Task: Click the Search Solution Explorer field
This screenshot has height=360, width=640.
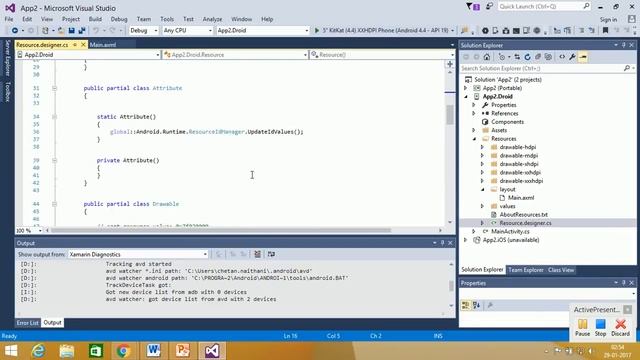Action: 547,68
